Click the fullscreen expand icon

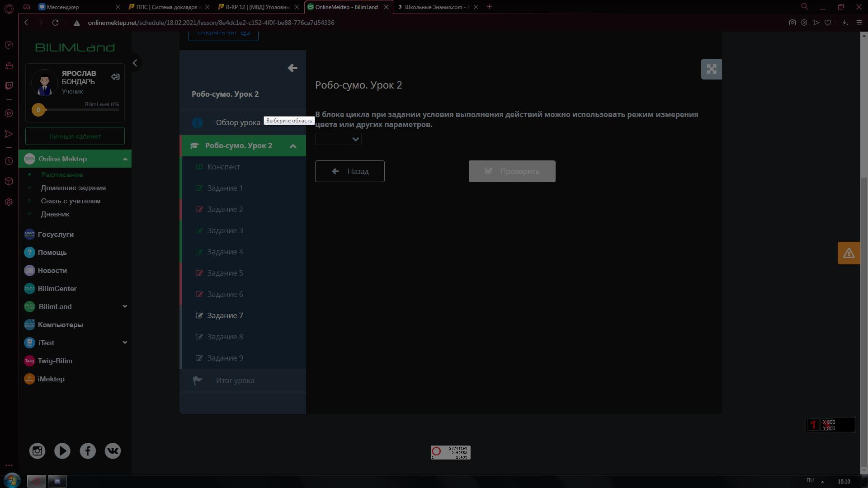(711, 69)
